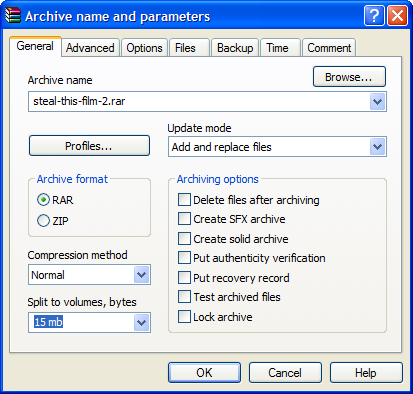Image resolution: width=413 pixels, height=394 pixels.
Task: Open the Advanced tab
Action: [90, 48]
